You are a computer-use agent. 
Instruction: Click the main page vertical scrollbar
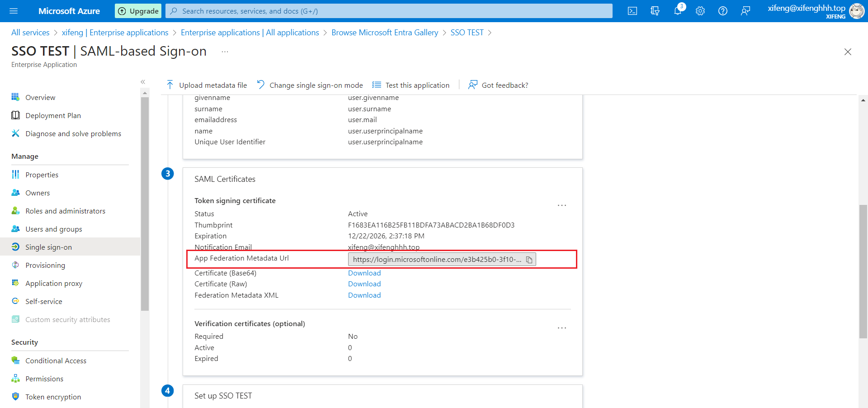click(x=863, y=271)
